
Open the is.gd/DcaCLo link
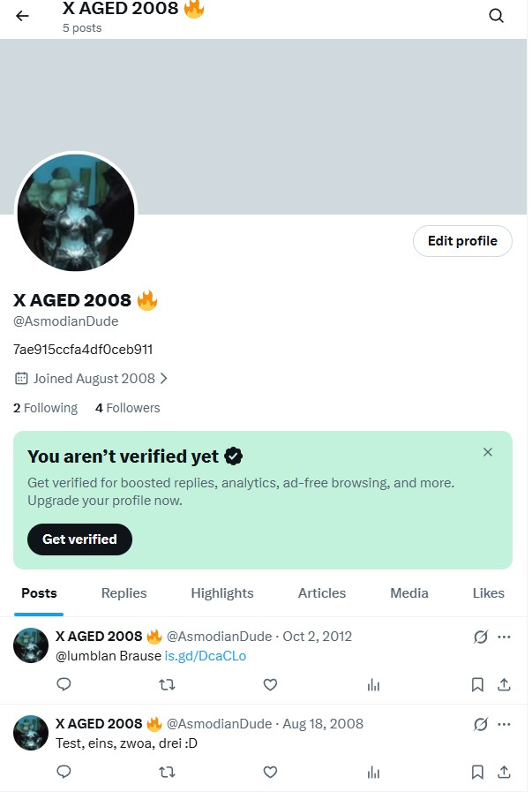coord(206,656)
